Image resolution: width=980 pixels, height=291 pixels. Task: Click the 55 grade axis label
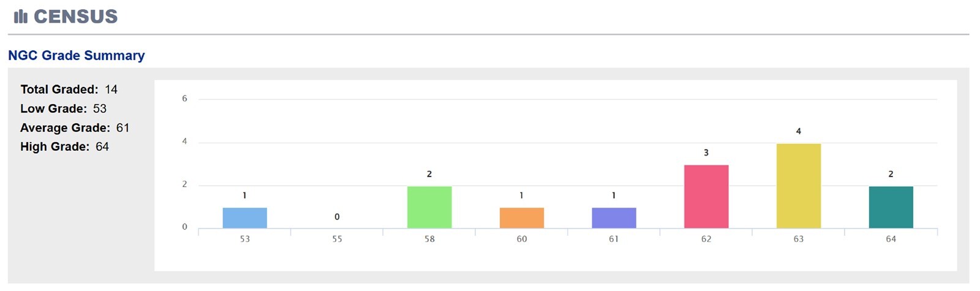[x=337, y=239]
